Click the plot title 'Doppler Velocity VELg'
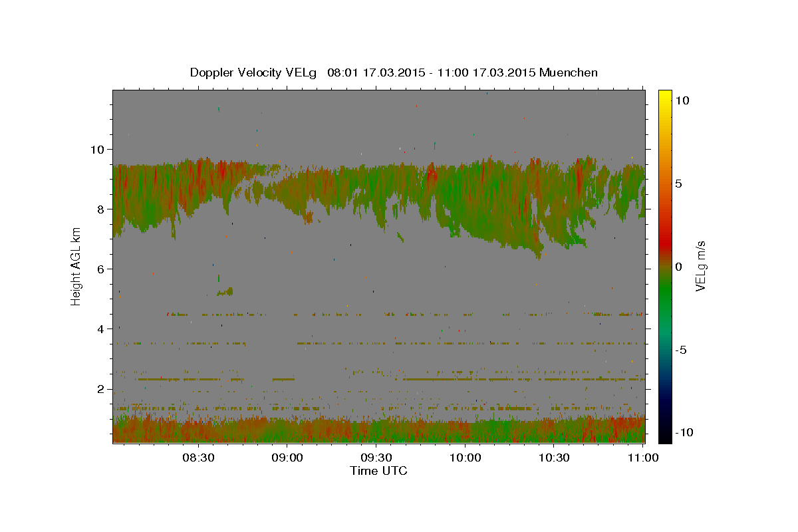 (x=255, y=72)
